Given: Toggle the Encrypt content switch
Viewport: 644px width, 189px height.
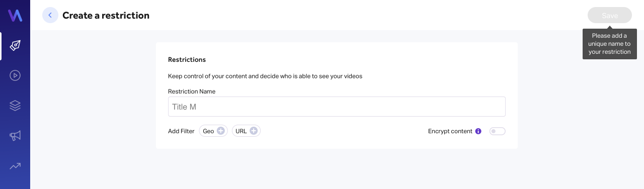Looking at the screenshot, I should click(497, 131).
